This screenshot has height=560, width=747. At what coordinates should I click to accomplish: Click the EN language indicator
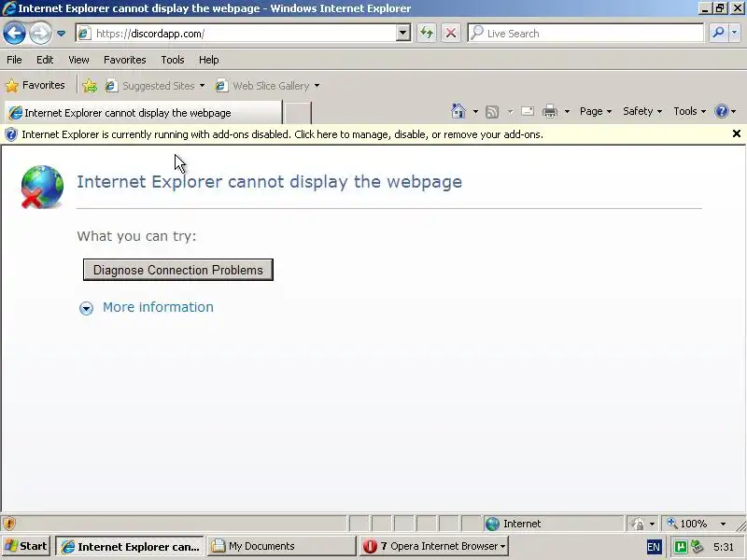[x=654, y=547]
